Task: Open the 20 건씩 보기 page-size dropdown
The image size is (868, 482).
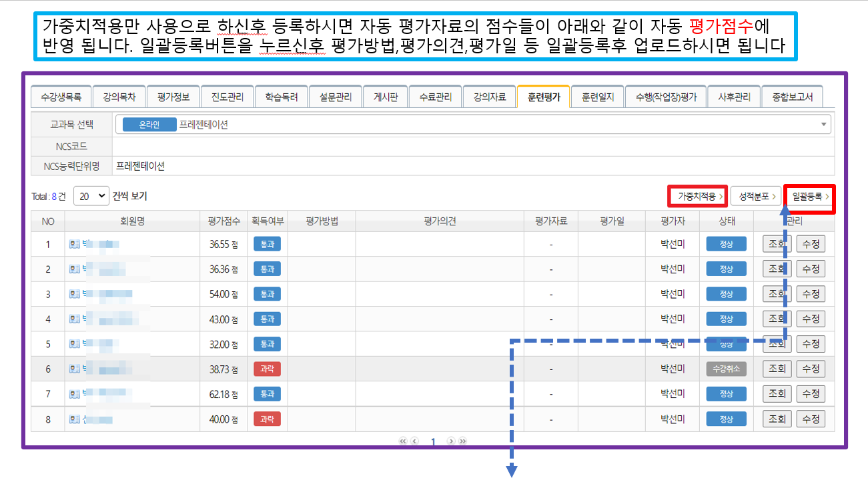Action: click(x=91, y=196)
